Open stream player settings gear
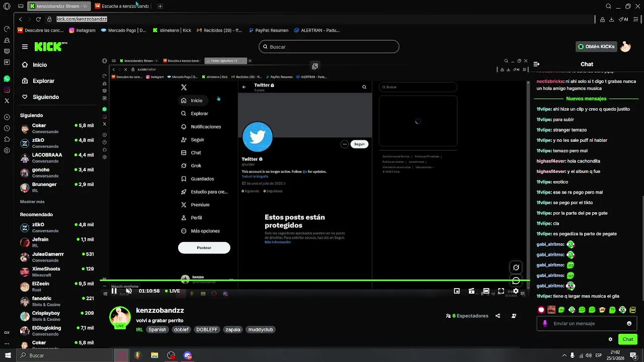Screen dimensions: 644x362 click(x=516, y=291)
